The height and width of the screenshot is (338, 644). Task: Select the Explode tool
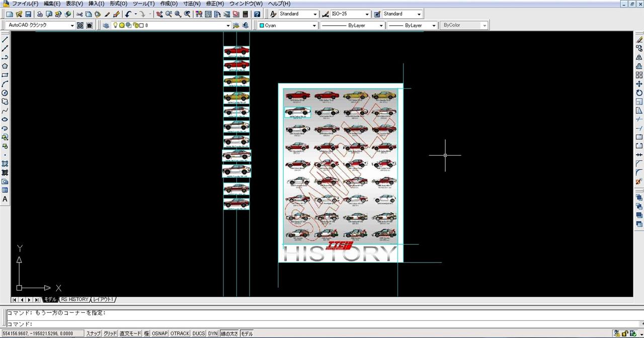(639, 181)
